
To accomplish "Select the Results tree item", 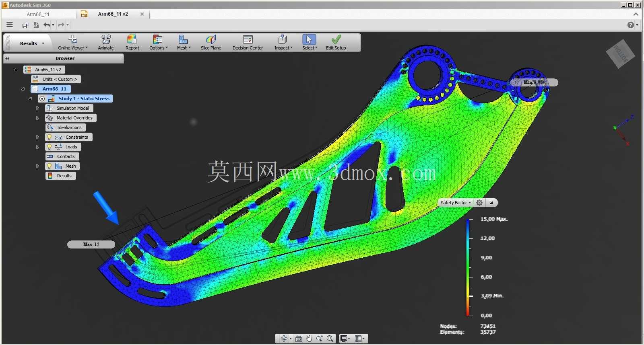I will click(61, 176).
